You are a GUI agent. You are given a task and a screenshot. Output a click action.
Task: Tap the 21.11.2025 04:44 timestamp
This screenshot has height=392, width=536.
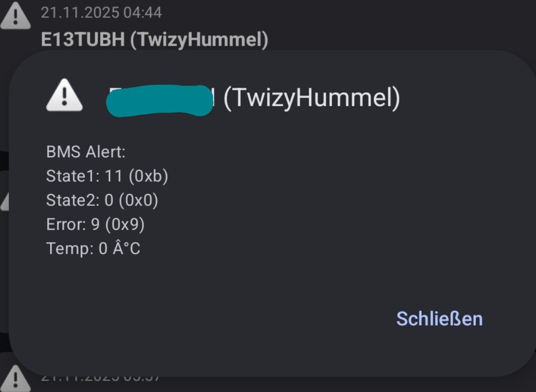point(101,12)
